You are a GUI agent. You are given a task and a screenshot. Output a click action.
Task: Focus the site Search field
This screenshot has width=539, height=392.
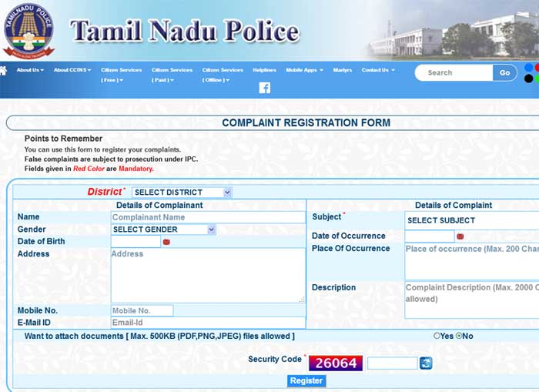click(454, 73)
